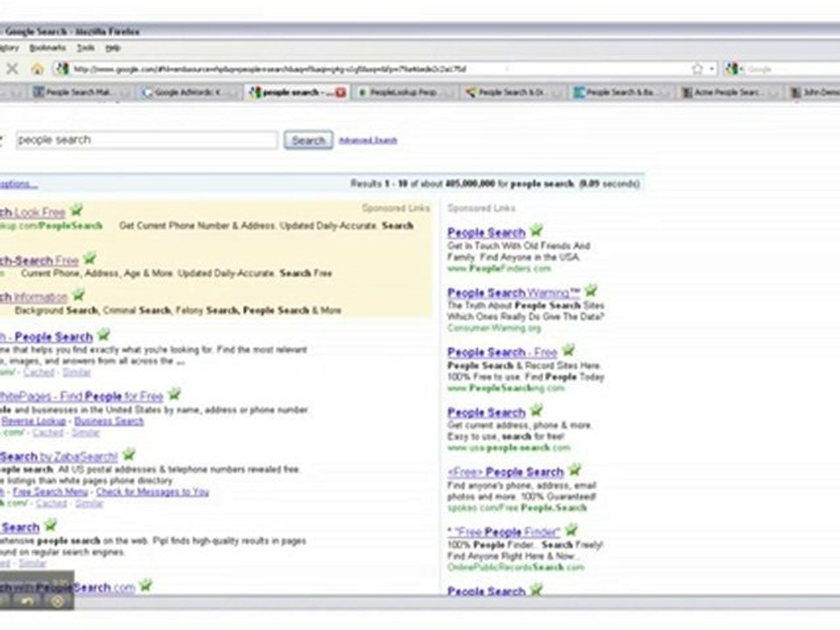Open the search engine selector in the Firefox search box
This screenshot has width=840, height=630.
(734, 68)
